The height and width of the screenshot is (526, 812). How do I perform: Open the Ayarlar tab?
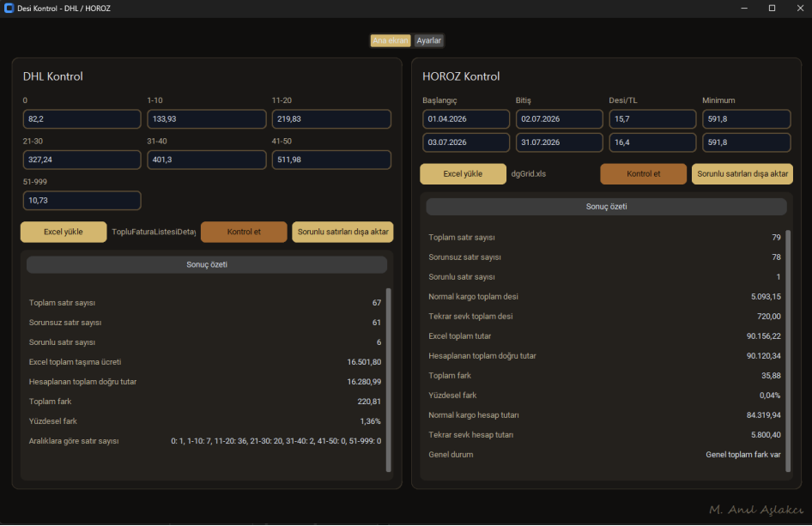(429, 40)
